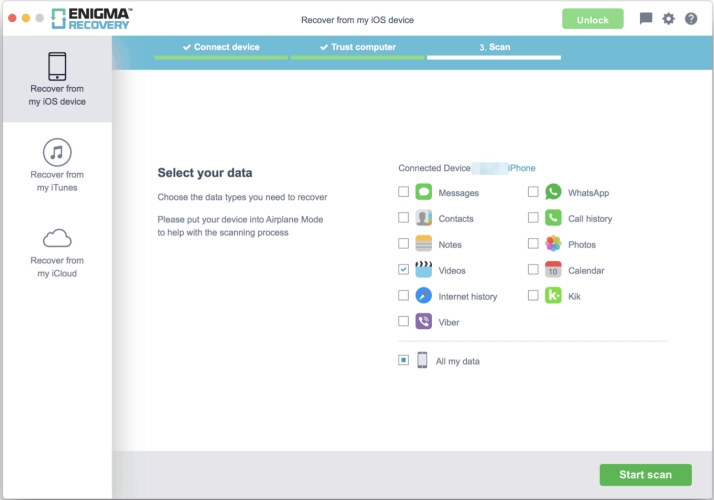
Task: Open settings via the gear icon
Action: [668, 19]
